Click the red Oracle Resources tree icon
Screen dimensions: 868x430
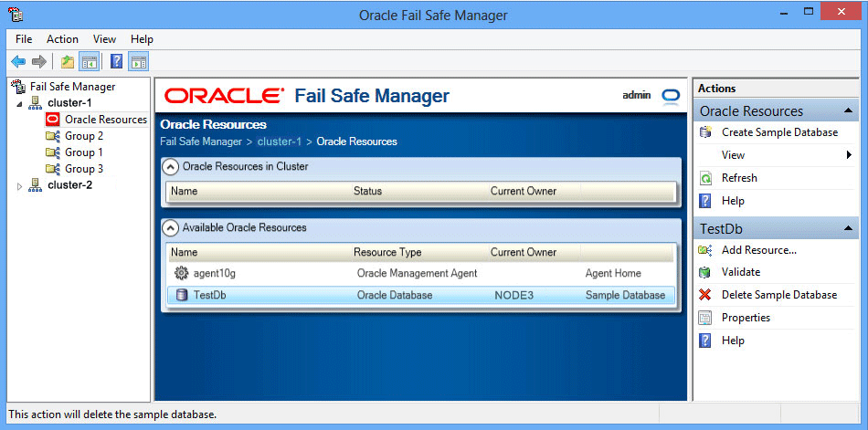click(x=53, y=120)
